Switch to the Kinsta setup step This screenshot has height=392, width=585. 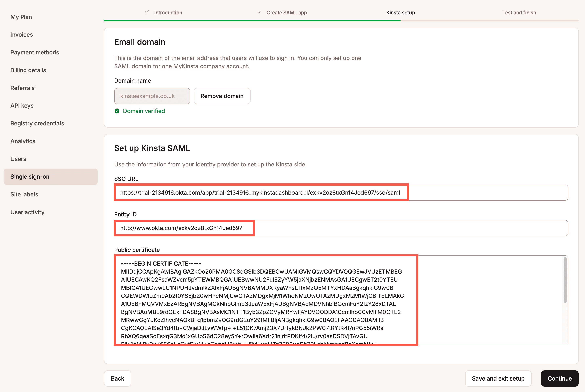point(400,13)
